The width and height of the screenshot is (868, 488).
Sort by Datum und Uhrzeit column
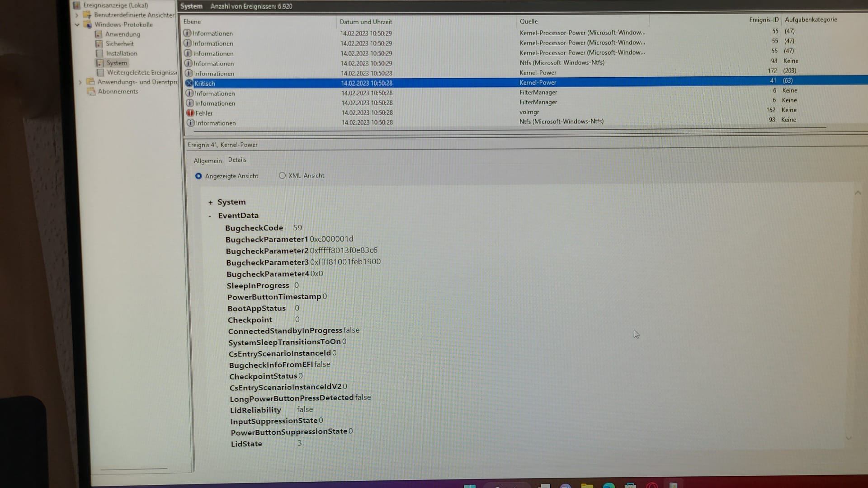coord(366,22)
